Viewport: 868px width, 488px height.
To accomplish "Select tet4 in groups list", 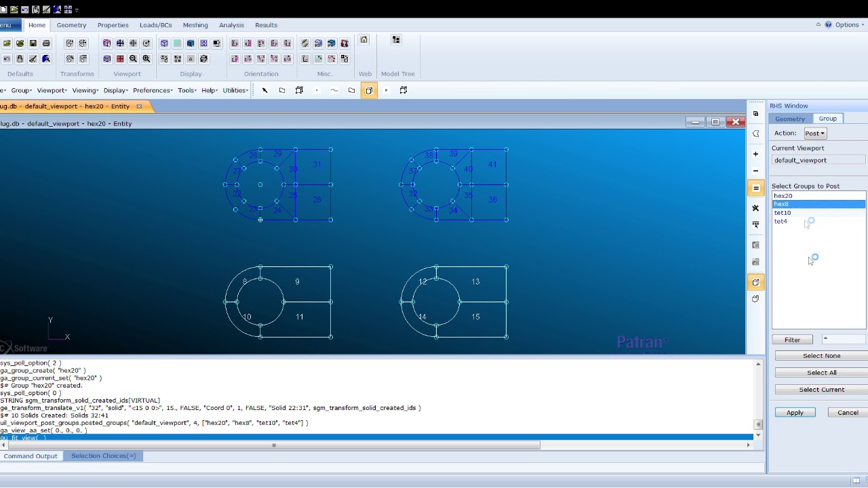I will 819,221.
